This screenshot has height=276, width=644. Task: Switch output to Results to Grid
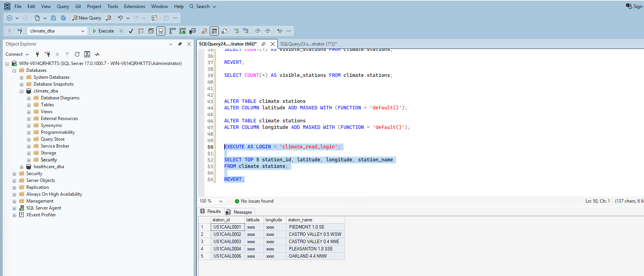214,31
